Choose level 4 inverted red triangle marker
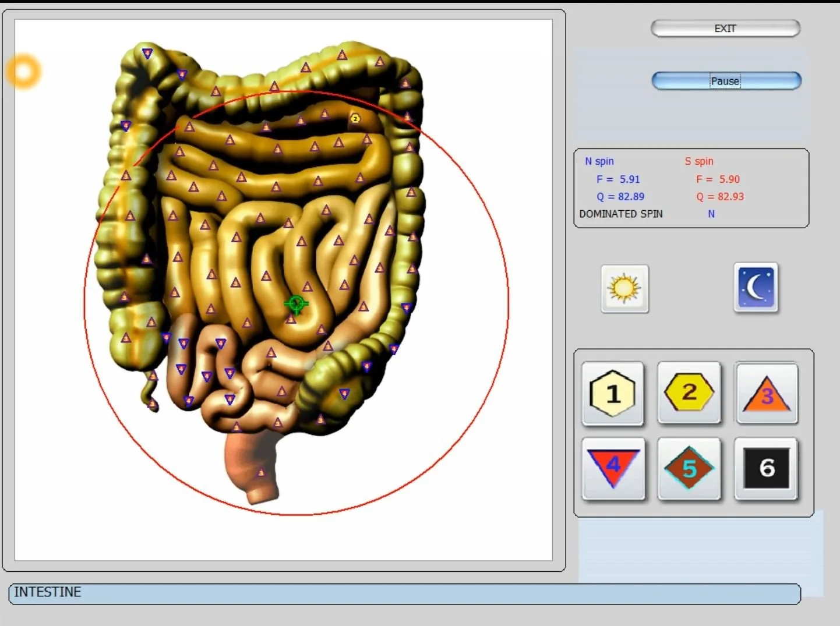 [613, 469]
